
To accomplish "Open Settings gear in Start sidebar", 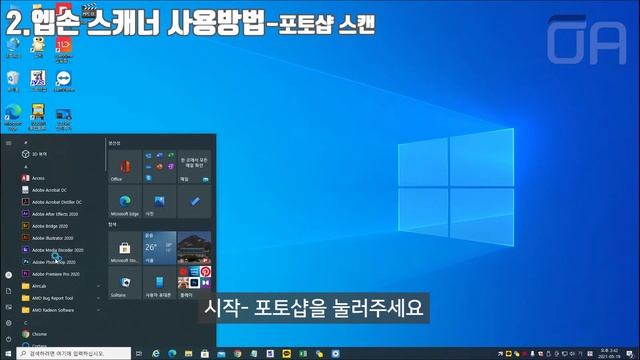I will coord(9,323).
